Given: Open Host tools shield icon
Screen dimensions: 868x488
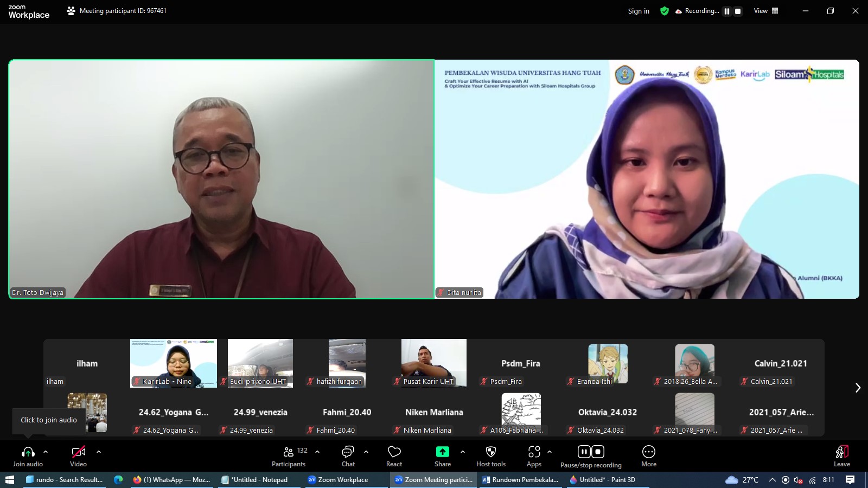Looking at the screenshot, I should 490,452.
